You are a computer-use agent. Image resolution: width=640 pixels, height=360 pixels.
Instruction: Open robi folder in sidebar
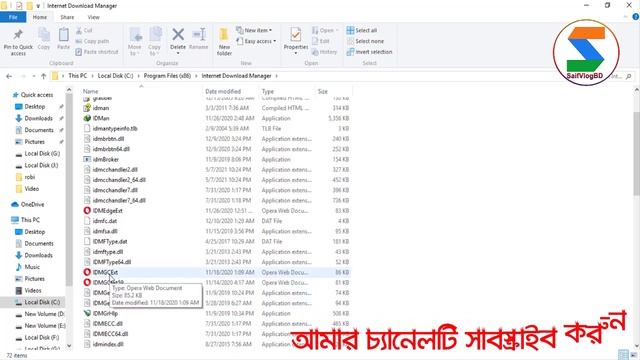click(x=29, y=177)
